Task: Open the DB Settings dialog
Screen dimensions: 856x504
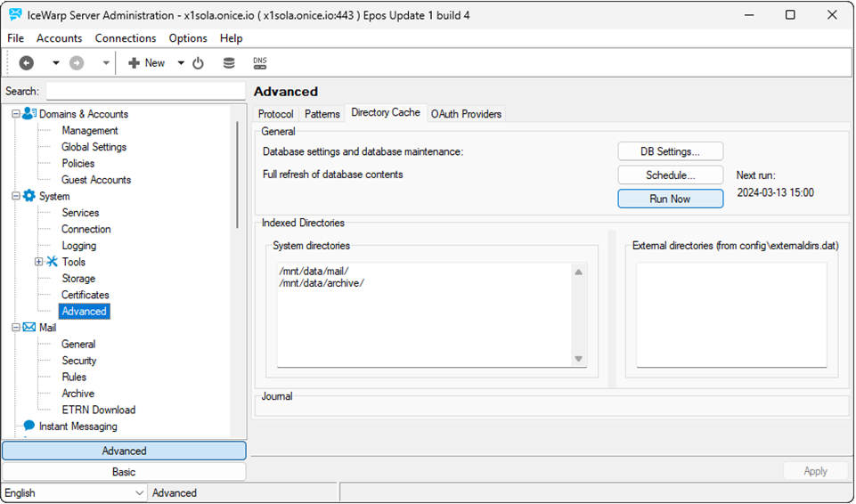Action: point(671,151)
